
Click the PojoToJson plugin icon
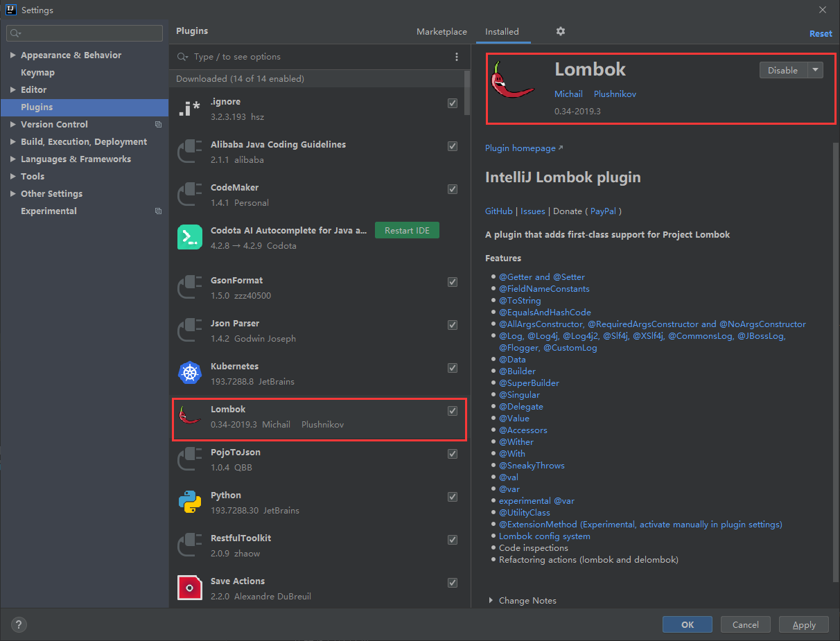(x=189, y=459)
